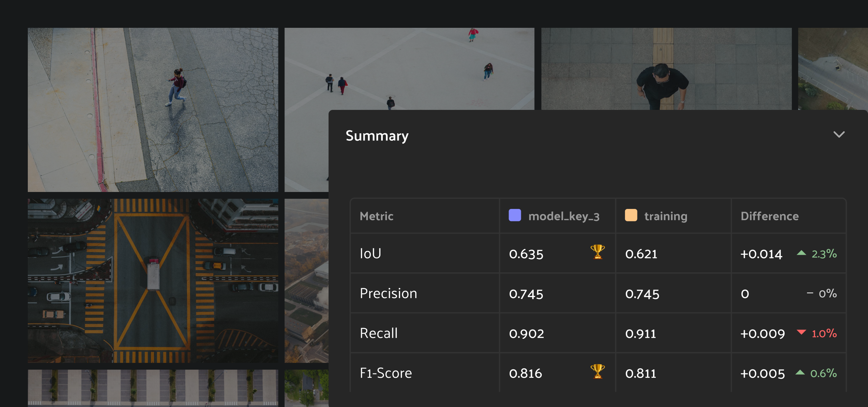Open the striped pavement thumbnail at bottom
The image size is (868, 407).
153,388
